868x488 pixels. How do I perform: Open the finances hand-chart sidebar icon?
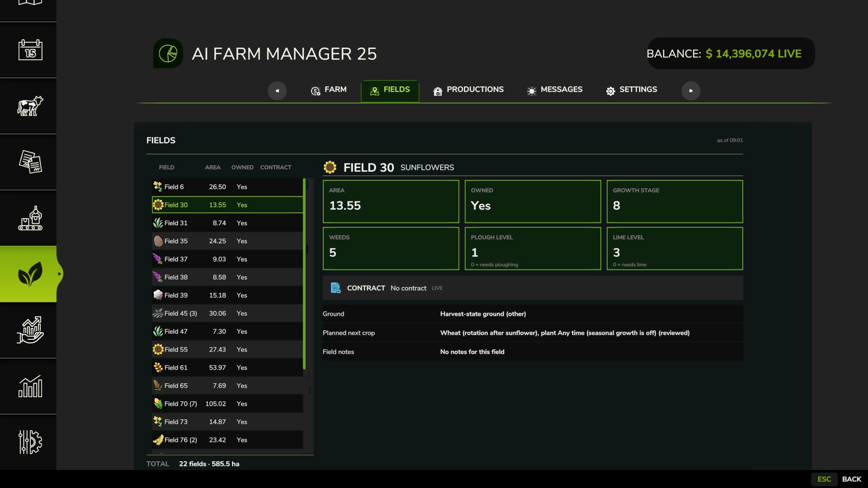pyautogui.click(x=30, y=330)
